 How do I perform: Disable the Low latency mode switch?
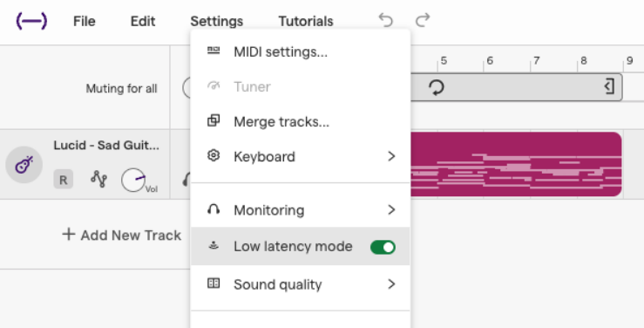[383, 247]
